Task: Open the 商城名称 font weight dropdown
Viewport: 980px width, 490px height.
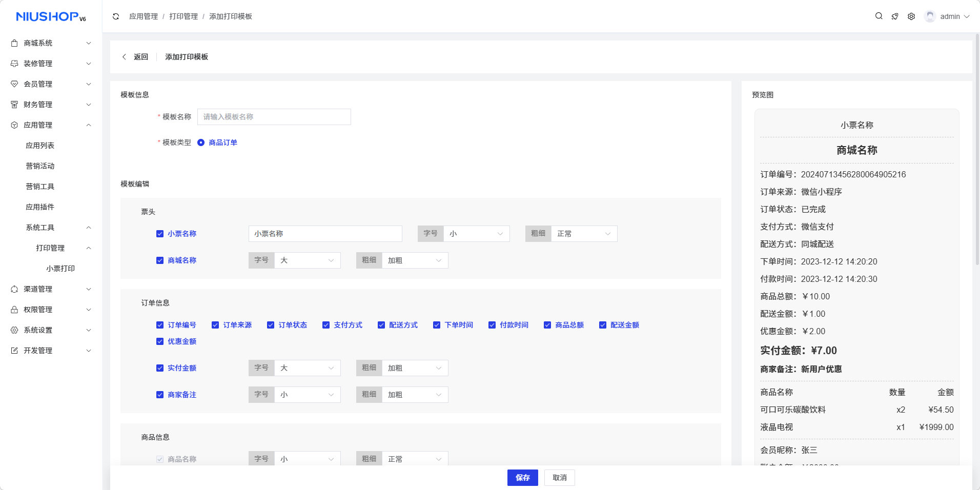Action: [x=415, y=260]
